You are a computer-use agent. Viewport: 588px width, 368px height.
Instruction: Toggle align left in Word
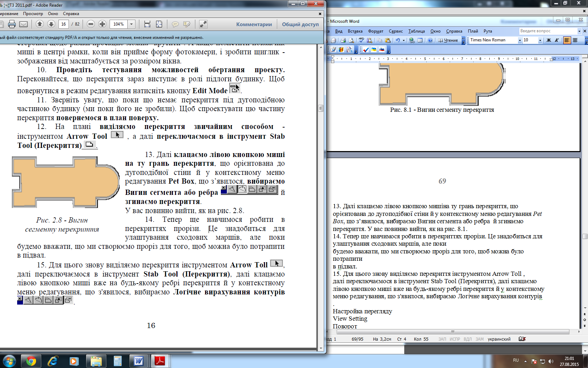click(x=567, y=40)
